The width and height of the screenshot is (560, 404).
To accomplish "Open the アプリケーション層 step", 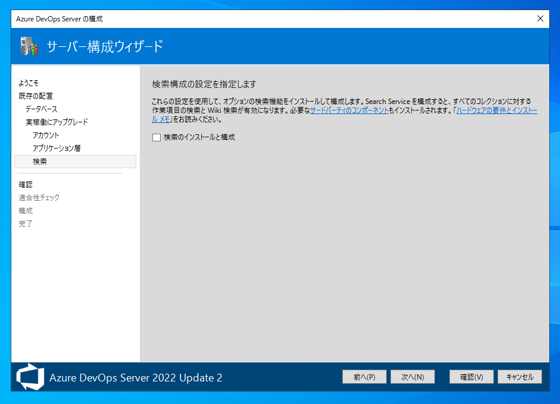I will 56,148.
